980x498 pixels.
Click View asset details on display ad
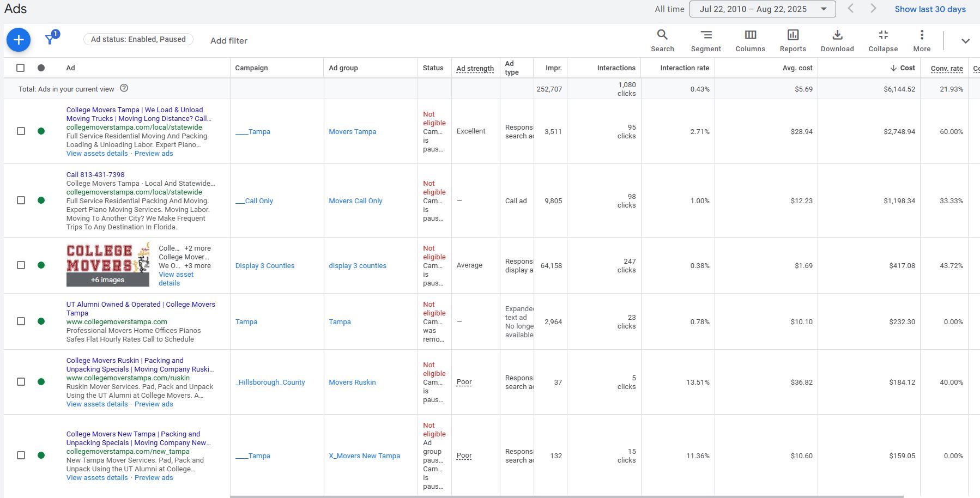tap(176, 278)
